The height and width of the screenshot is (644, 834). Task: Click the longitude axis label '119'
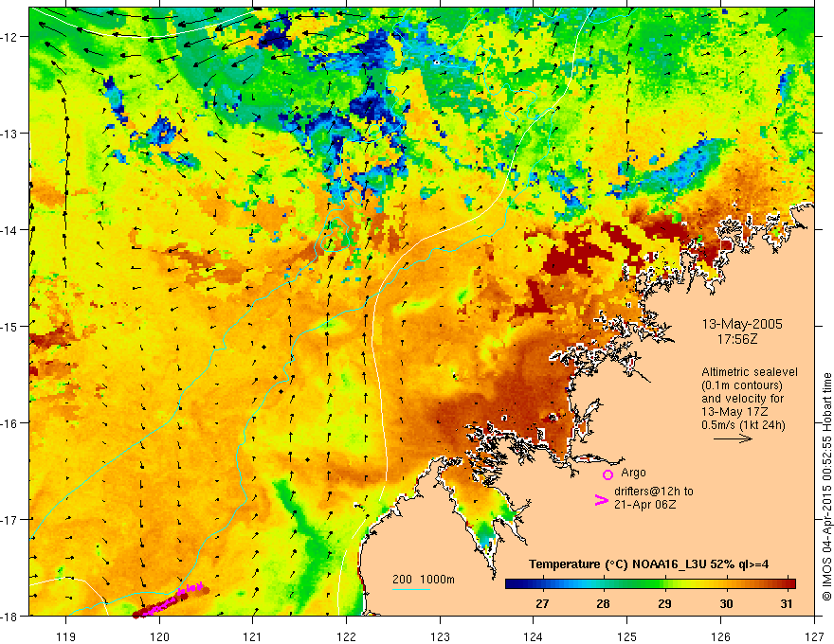(x=66, y=637)
